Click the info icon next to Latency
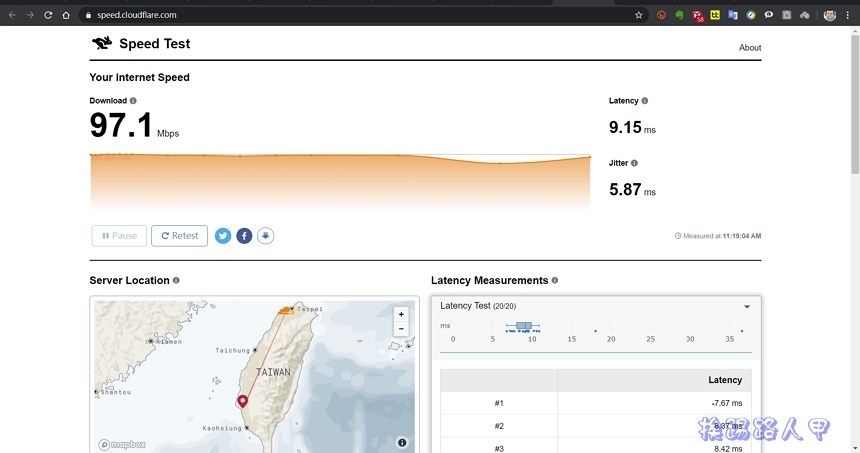Viewport: 860px width, 453px height. tap(644, 101)
